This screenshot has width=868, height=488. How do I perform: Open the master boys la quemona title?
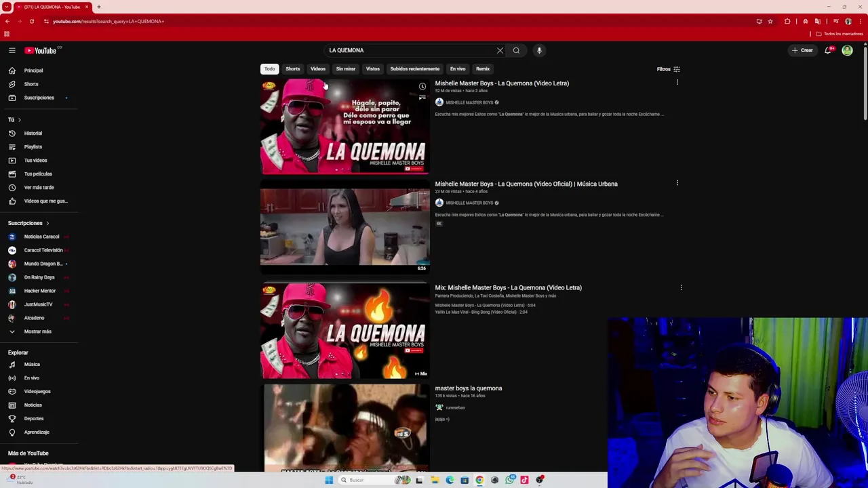pyautogui.click(x=469, y=388)
